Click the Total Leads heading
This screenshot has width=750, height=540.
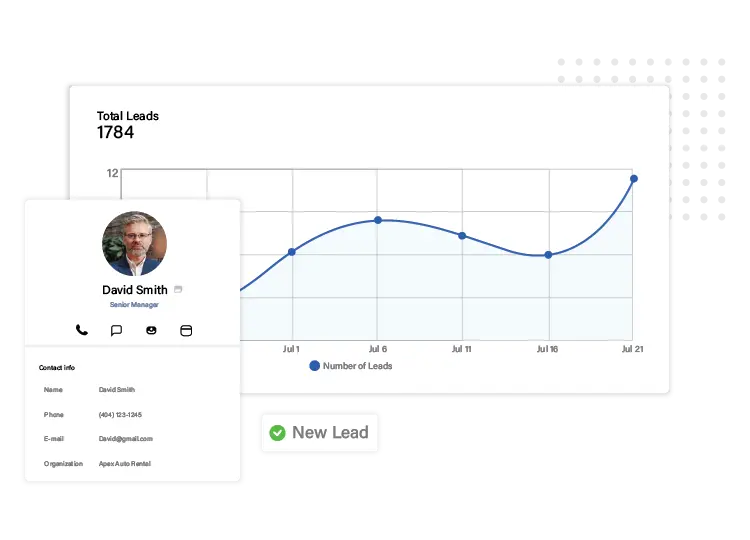tap(127, 116)
